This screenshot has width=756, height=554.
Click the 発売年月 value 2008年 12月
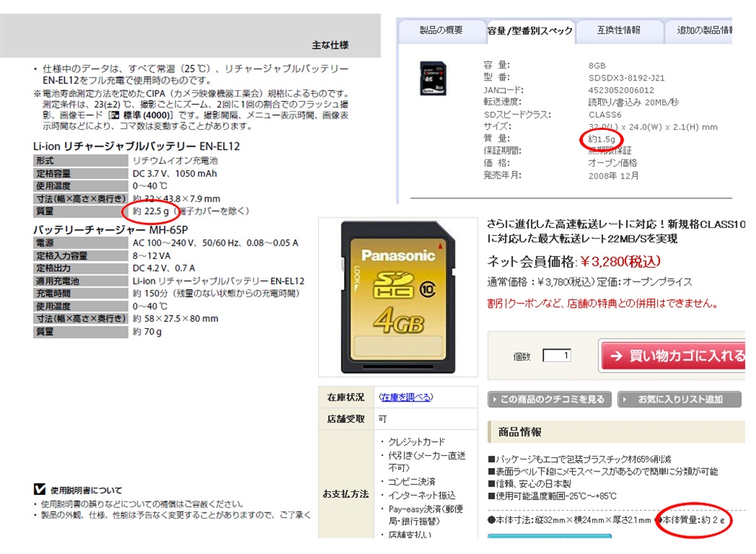pyautogui.click(x=614, y=176)
